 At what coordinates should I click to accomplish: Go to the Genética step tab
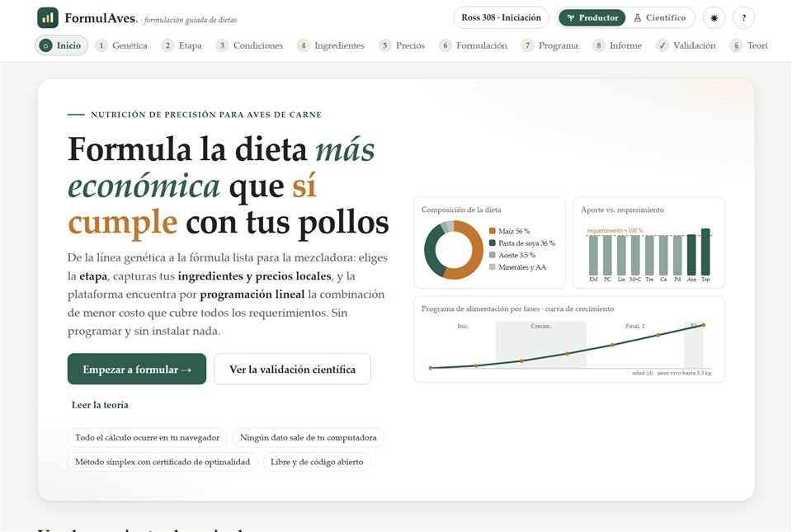point(121,45)
